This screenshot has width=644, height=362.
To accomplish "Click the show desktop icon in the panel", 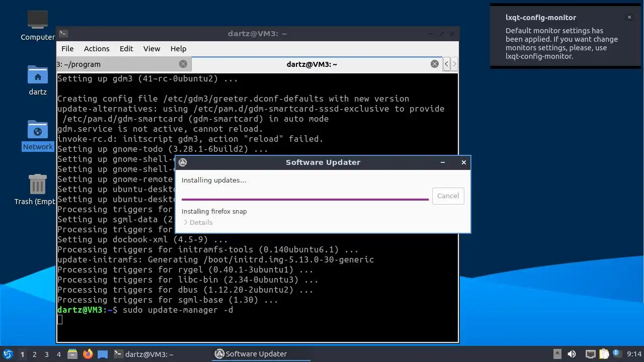I will click(103, 354).
